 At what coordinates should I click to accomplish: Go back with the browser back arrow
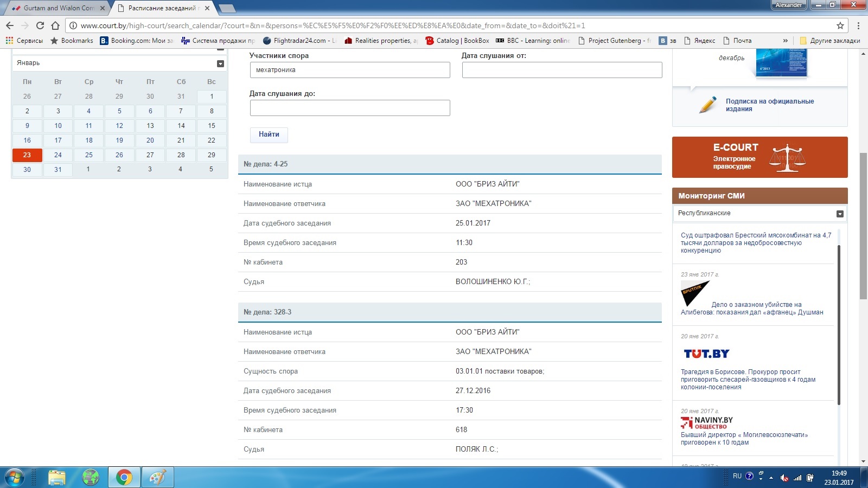pyautogui.click(x=10, y=25)
